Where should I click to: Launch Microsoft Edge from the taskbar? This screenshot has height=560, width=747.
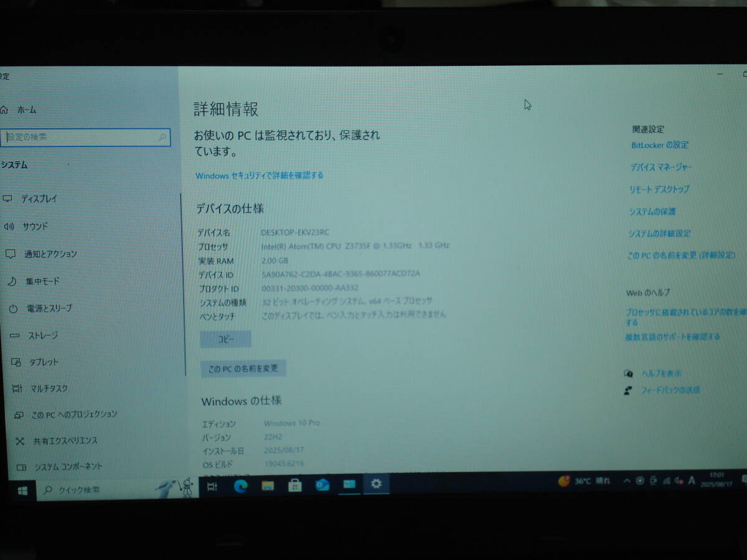point(243,485)
